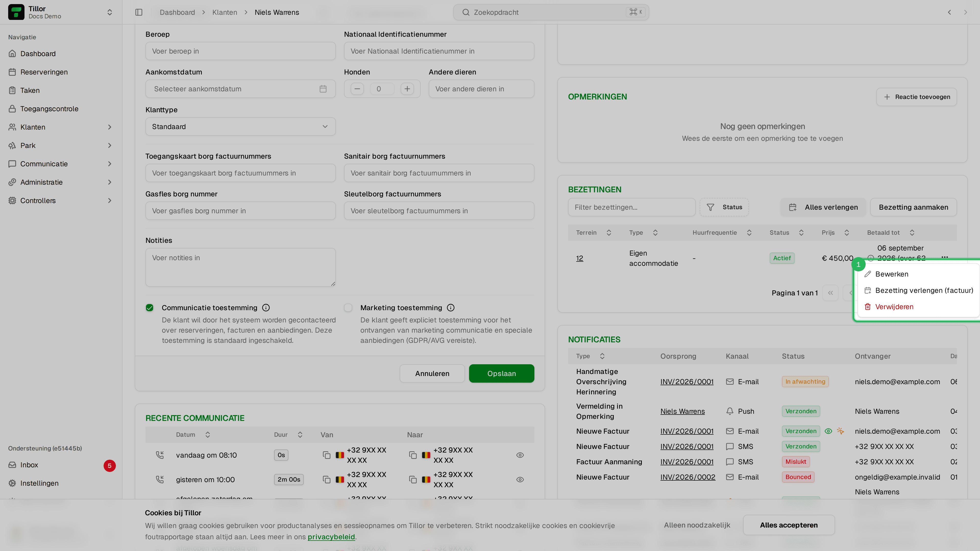
Task: Click the green Opslaan button
Action: point(501,373)
